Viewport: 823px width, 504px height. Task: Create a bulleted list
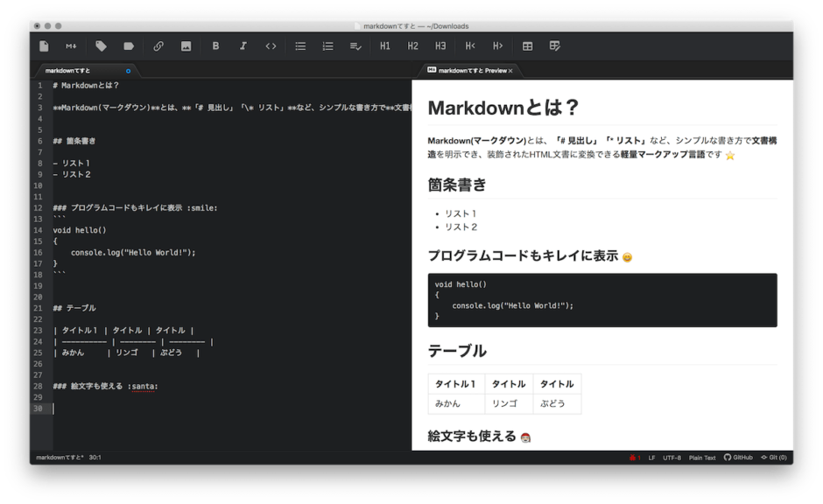[300, 46]
